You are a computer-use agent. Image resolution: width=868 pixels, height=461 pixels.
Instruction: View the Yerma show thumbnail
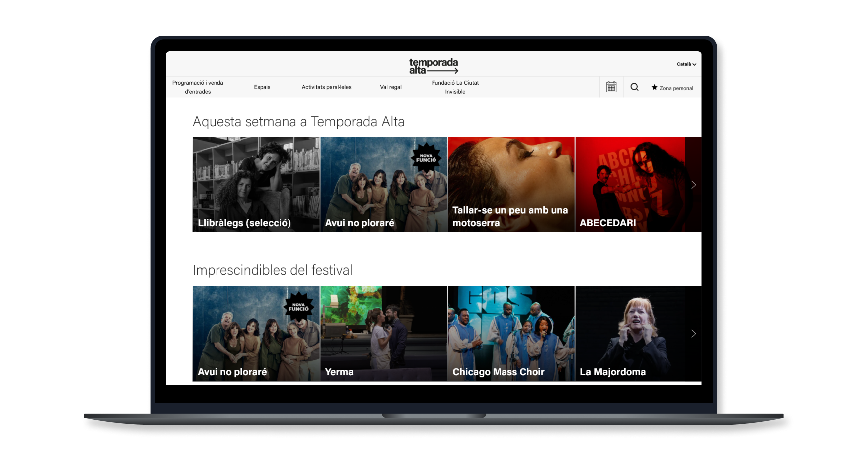click(x=383, y=333)
